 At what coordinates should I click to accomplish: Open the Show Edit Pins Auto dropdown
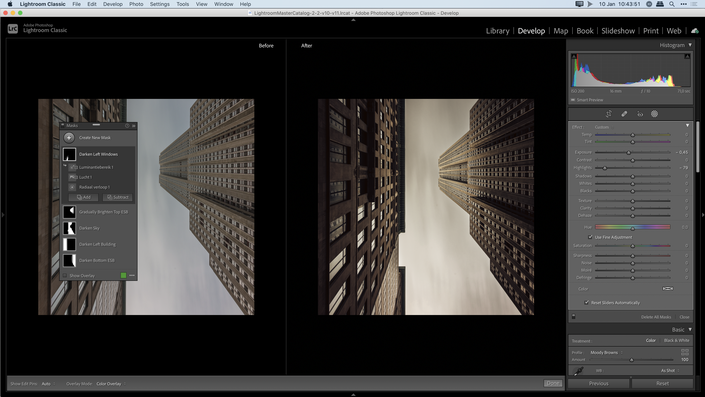pos(48,384)
